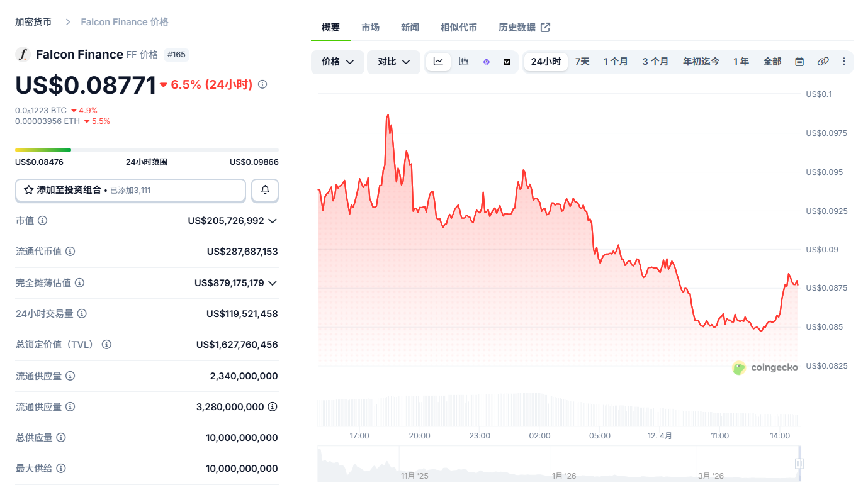Click the 2,340,000,000 supply value
Screen dimensions: 868x485
(x=244, y=376)
